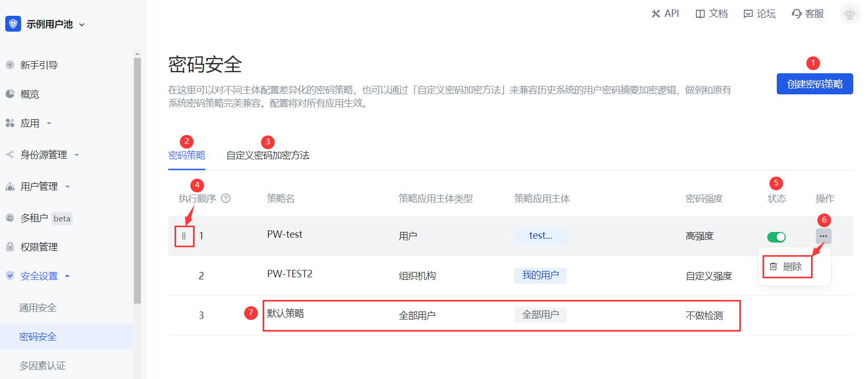The height and width of the screenshot is (379, 868).
Task: Choose 删除 from the row action menu
Action: click(x=786, y=267)
